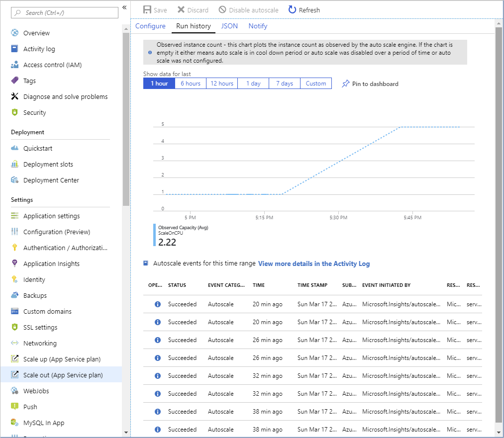Click 'Autoscale' in the first 32 min ago row
Viewport: 504px width, 438px height.
pos(221,376)
